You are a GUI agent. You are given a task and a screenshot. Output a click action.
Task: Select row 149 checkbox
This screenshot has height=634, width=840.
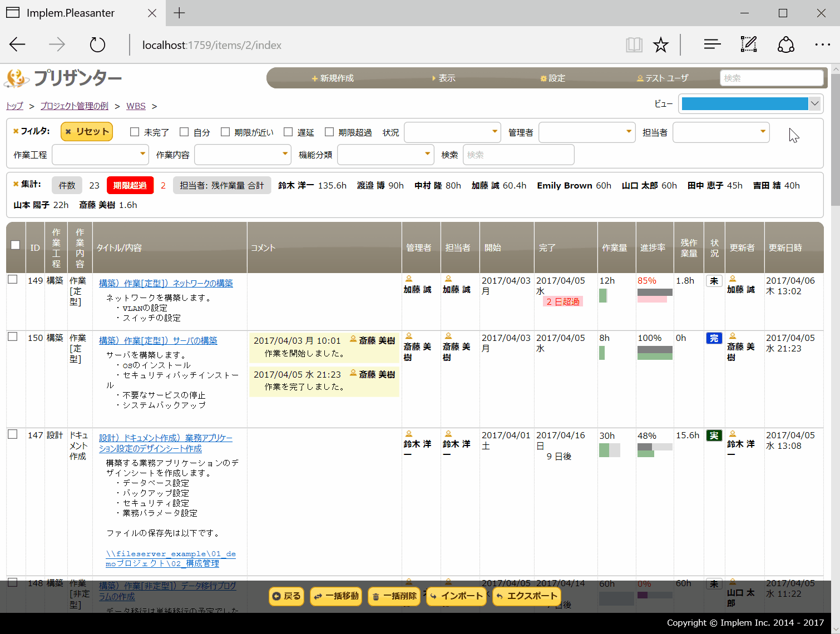[13, 279]
